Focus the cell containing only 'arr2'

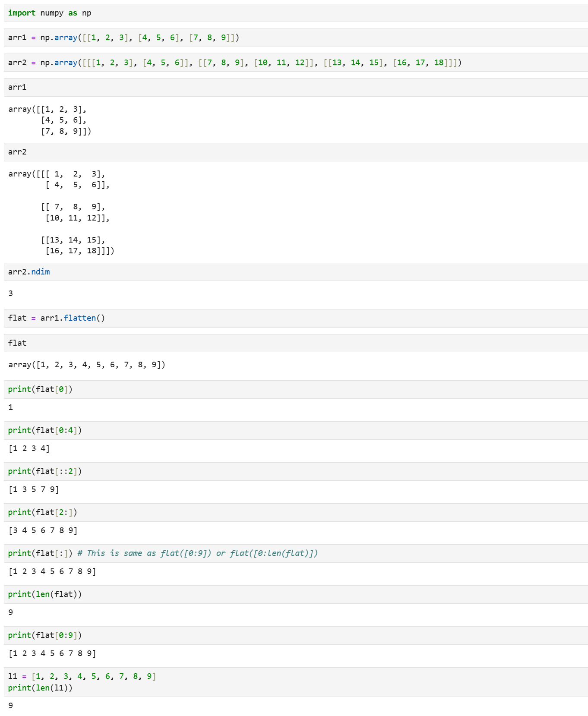pos(17,152)
